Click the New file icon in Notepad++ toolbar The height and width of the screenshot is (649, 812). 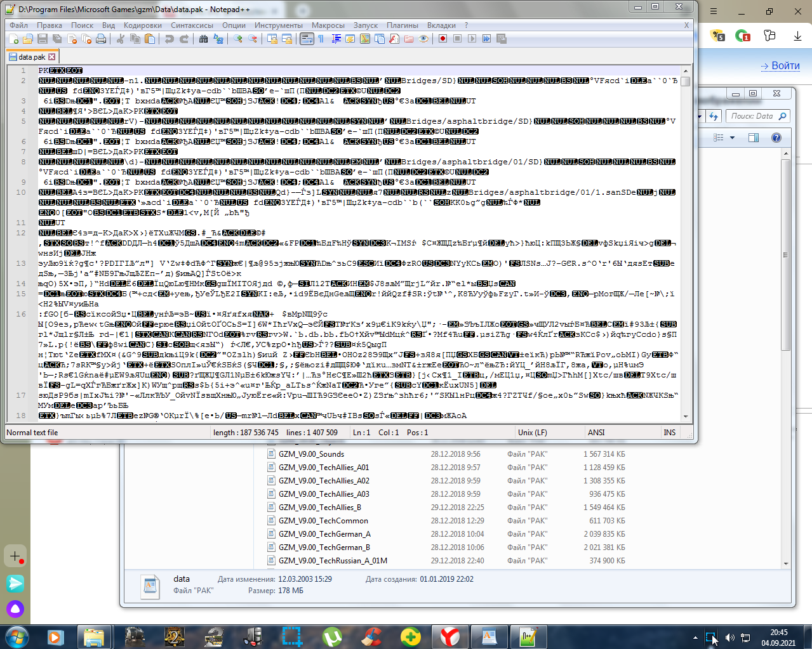click(x=14, y=39)
